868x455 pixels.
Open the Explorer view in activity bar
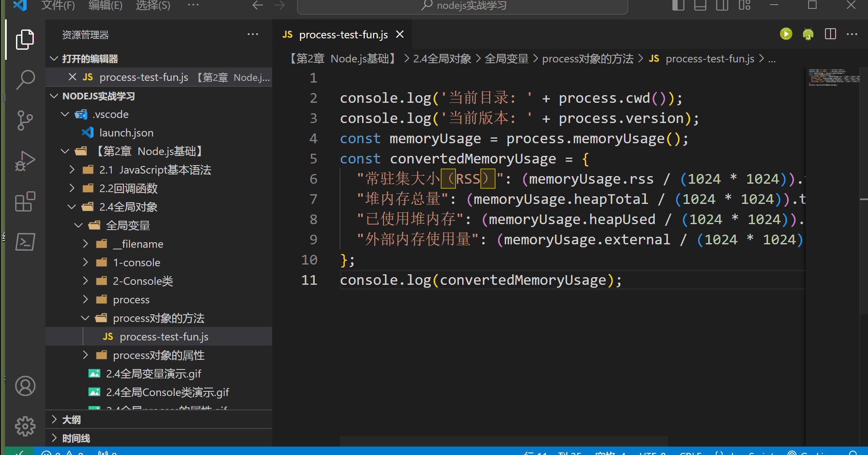click(x=25, y=40)
